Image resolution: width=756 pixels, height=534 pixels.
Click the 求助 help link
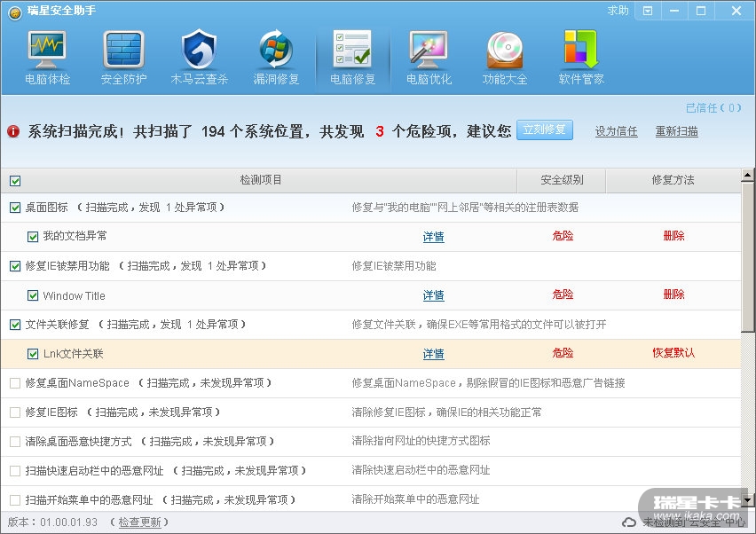click(x=618, y=11)
